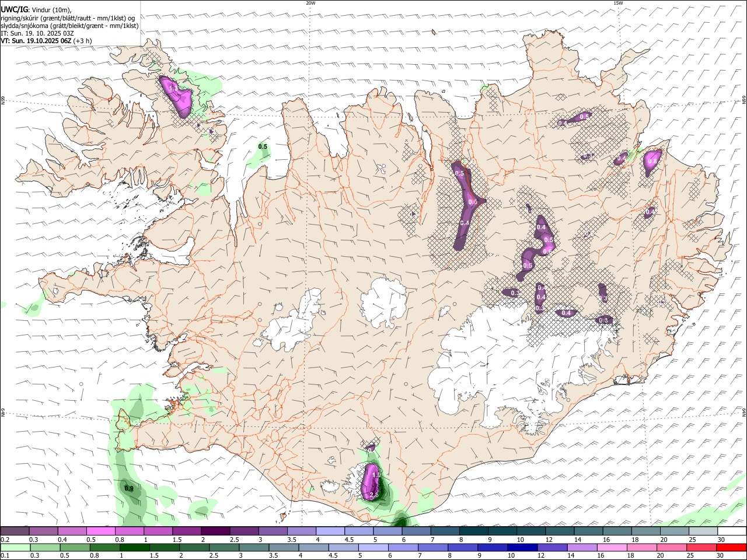
Task: Click the round white Hofsjökull glacier in central Iceland
Action: (383, 303)
